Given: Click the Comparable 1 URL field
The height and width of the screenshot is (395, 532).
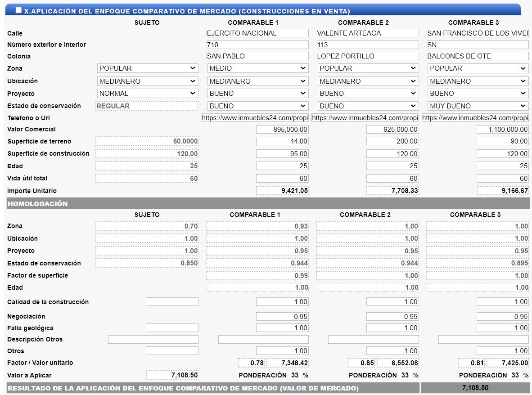Looking at the screenshot, I should pyautogui.click(x=255, y=118).
